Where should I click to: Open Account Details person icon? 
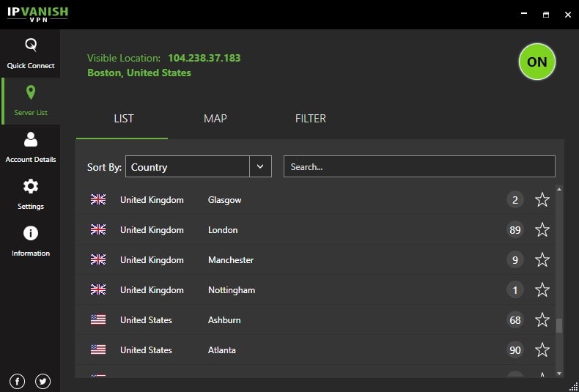click(31, 139)
